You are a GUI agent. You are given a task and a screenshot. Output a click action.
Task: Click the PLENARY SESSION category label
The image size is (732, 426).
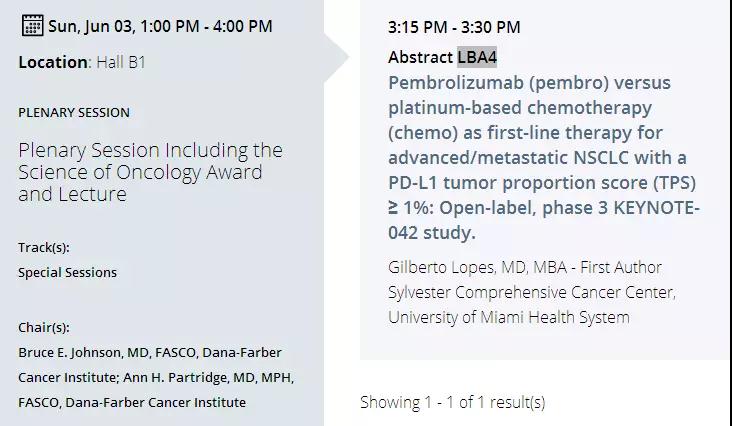(74, 113)
